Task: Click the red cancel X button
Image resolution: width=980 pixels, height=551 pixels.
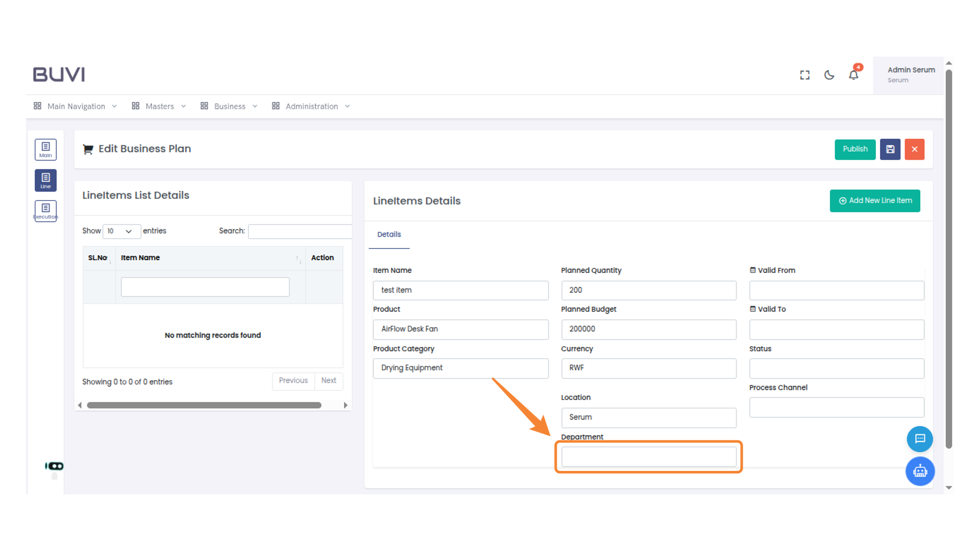Action: pos(915,149)
